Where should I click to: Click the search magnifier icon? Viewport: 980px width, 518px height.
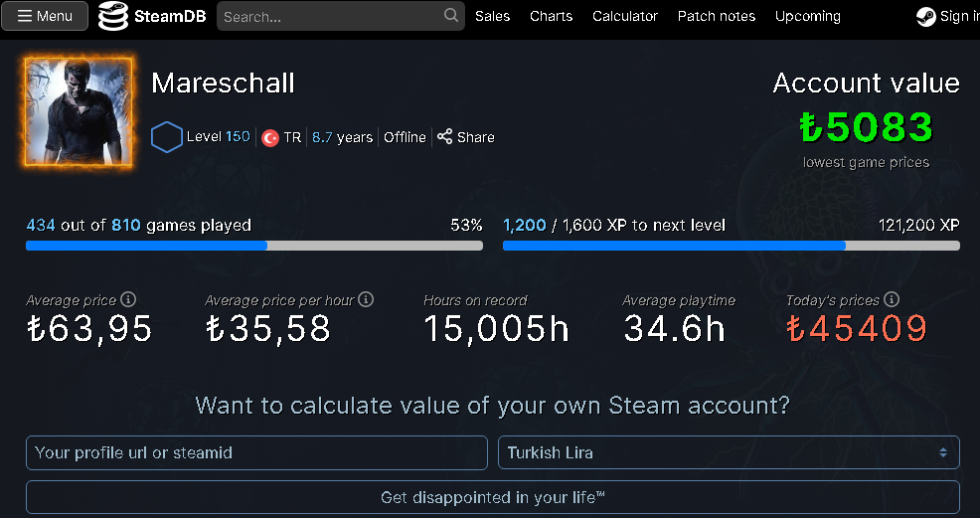(451, 16)
